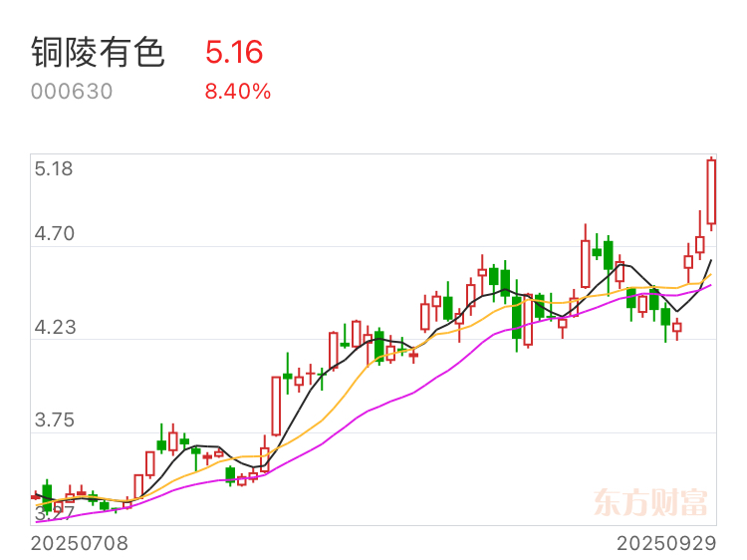Click the 东方财富 watermark logo

pyautogui.click(x=650, y=502)
